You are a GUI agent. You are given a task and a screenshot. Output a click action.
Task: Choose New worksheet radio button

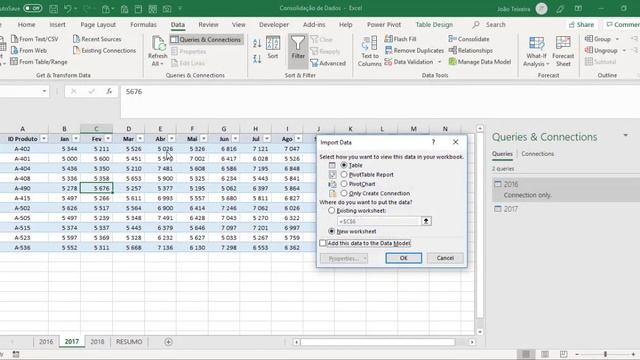click(x=331, y=231)
